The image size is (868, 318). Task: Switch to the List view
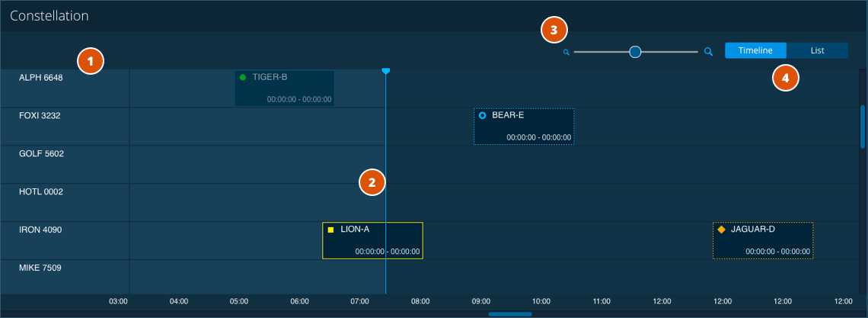[818, 50]
